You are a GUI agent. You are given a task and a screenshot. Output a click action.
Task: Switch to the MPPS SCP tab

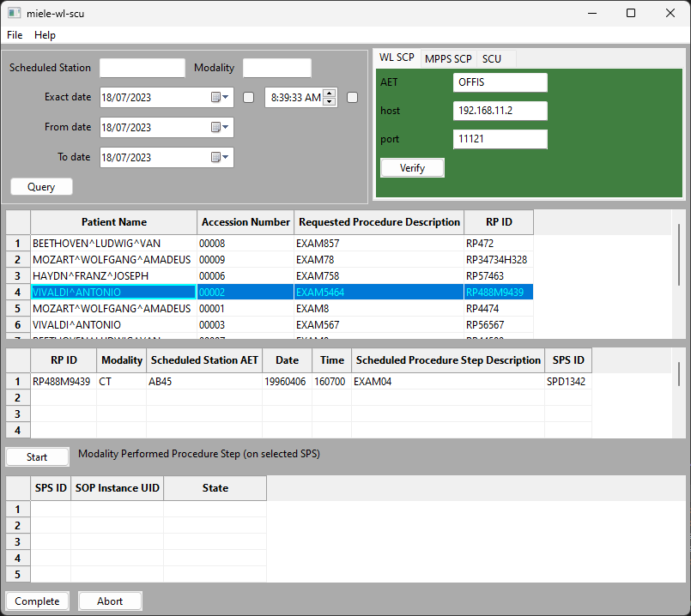tap(447, 58)
